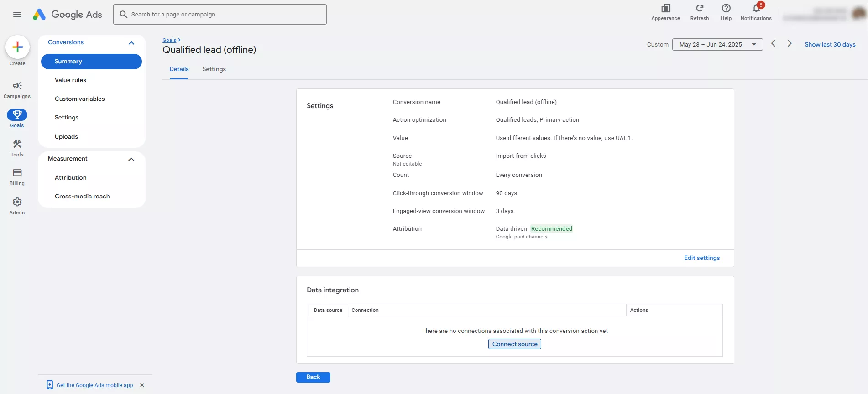This screenshot has width=868, height=394.
Task: Select Value rules in Conversions menu
Action: pos(70,80)
